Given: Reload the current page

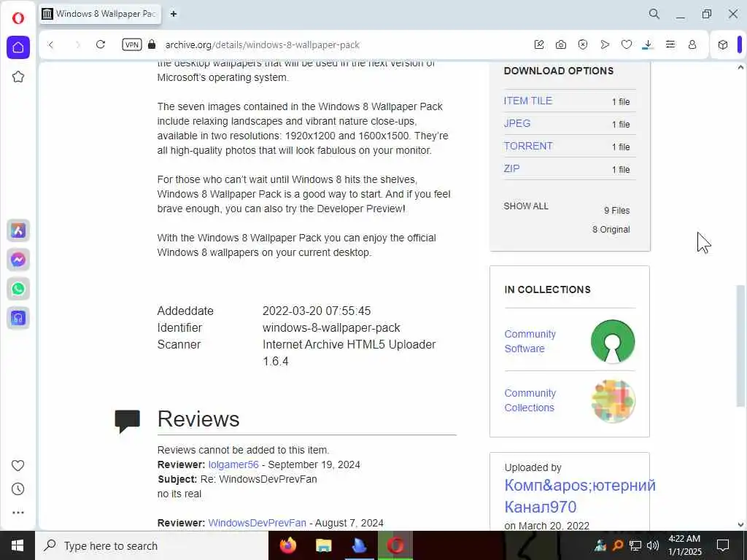Looking at the screenshot, I should point(101,44).
